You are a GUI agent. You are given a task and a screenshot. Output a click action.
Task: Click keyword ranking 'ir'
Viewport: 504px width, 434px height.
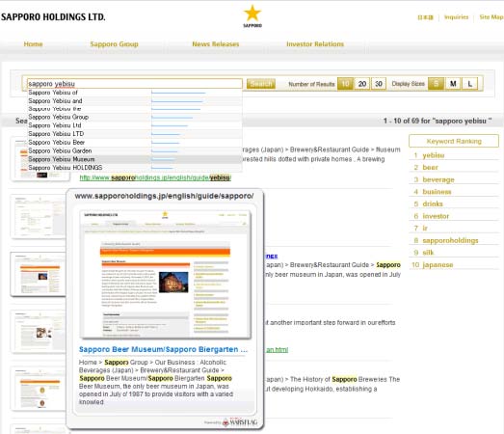coord(425,229)
